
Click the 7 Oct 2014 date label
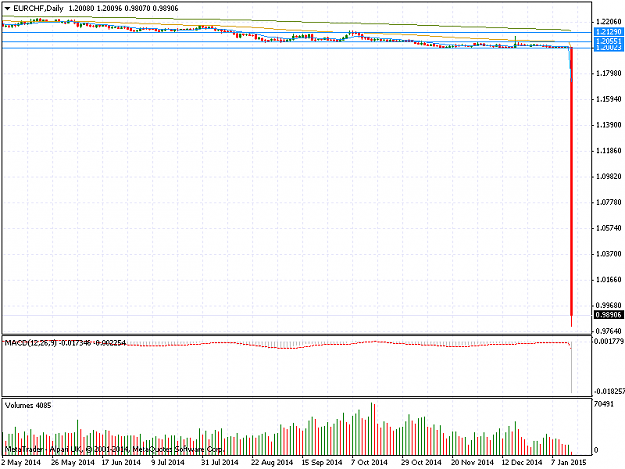(x=369, y=462)
